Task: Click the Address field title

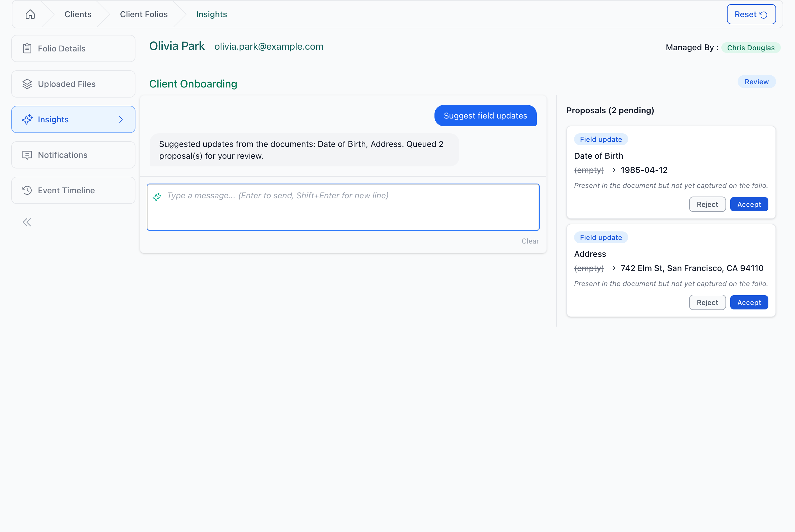Action: (x=590, y=254)
